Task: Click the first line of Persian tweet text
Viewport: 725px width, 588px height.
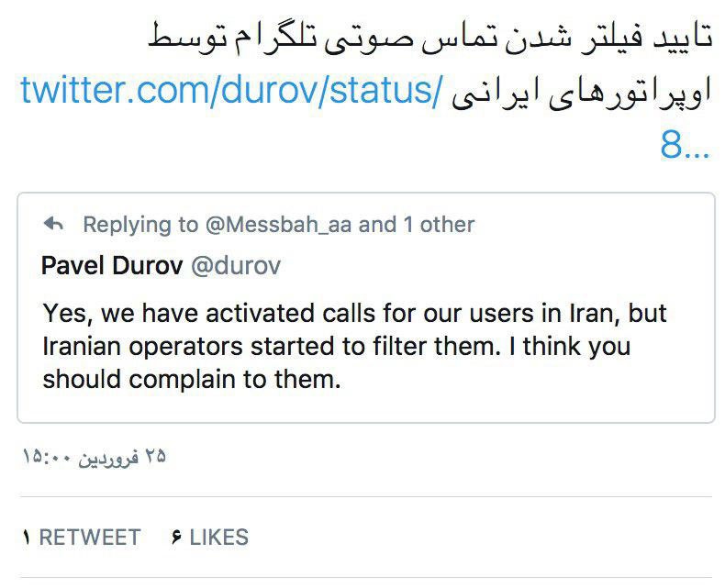Action: (x=431, y=39)
